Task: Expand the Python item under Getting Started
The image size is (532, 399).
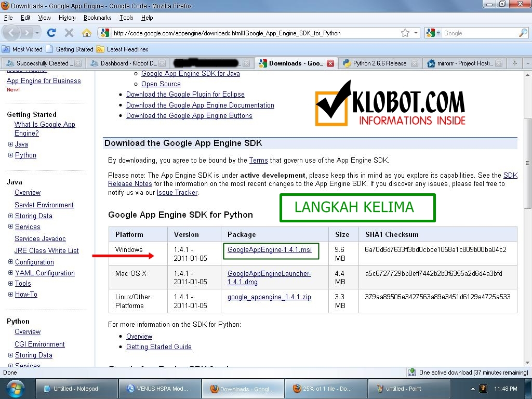Action: point(10,155)
